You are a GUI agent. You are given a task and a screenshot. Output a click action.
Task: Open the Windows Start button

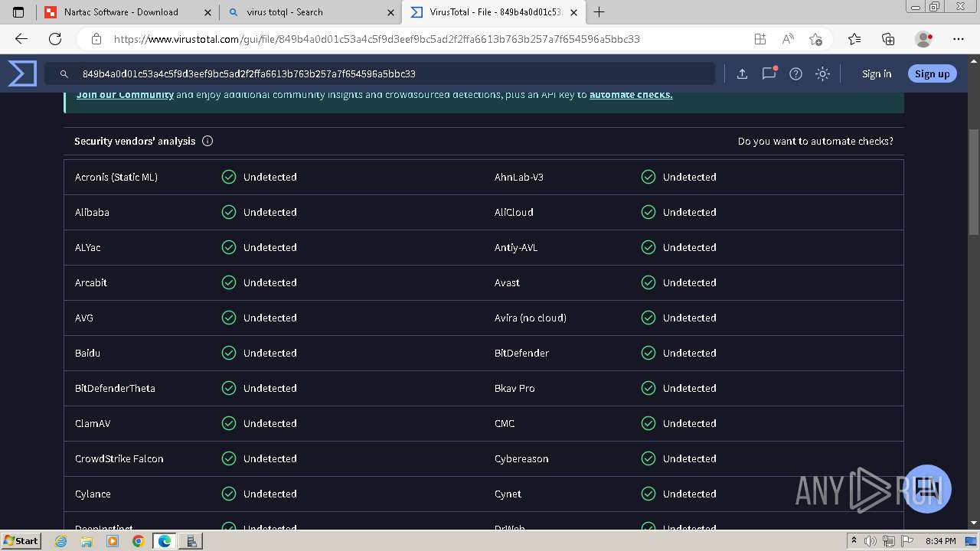pyautogui.click(x=21, y=540)
